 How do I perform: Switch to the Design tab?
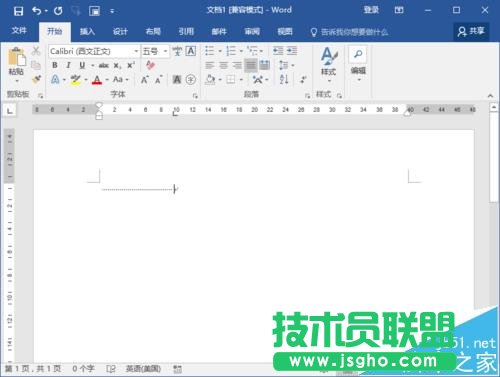pyautogui.click(x=120, y=32)
